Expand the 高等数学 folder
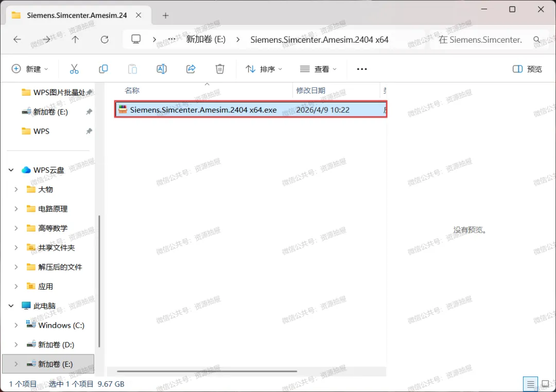 coord(16,228)
